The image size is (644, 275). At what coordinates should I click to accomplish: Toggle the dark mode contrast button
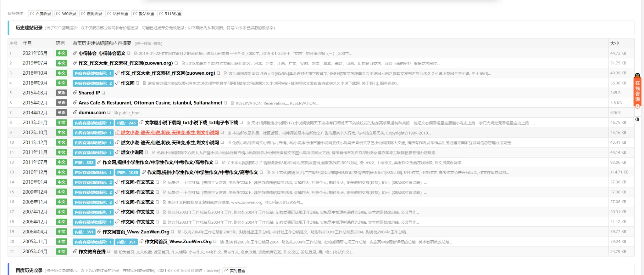tap(637, 119)
